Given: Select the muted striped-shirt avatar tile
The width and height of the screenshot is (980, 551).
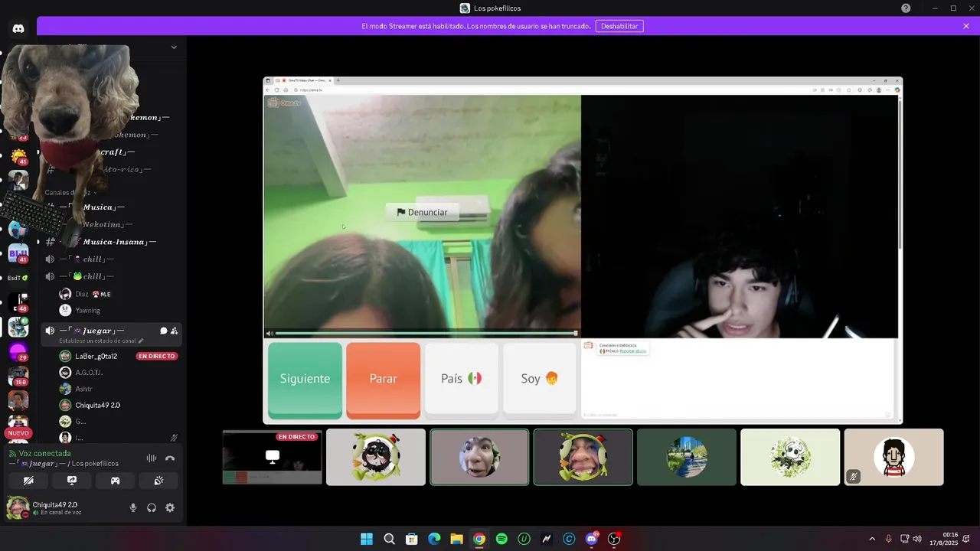Looking at the screenshot, I should tap(893, 457).
